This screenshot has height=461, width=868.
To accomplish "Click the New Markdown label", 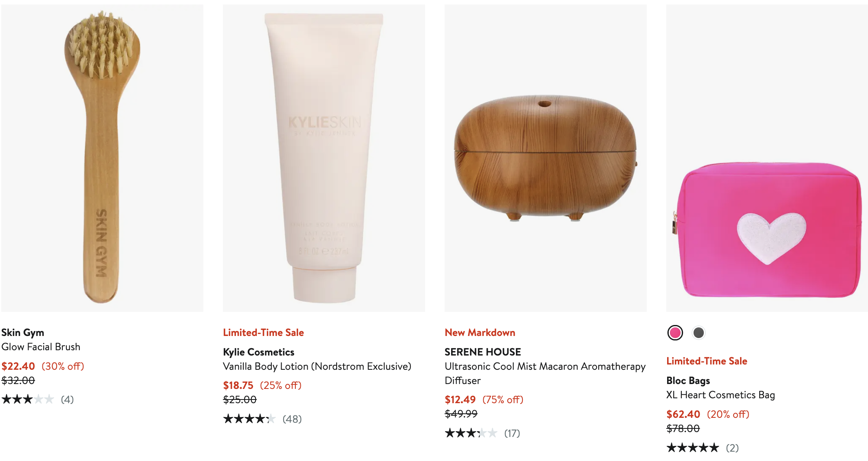I will 480,333.
